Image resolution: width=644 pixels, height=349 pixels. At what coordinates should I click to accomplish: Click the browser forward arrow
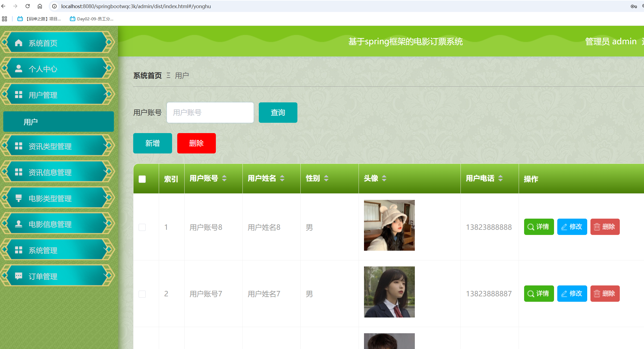pos(15,6)
